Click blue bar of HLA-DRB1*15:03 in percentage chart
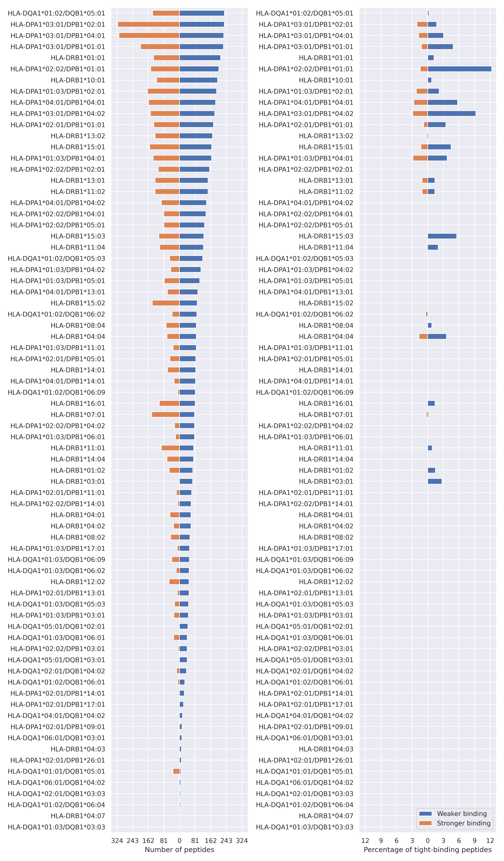Viewport: 504px width, 861px height. pyautogui.click(x=442, y=236)
